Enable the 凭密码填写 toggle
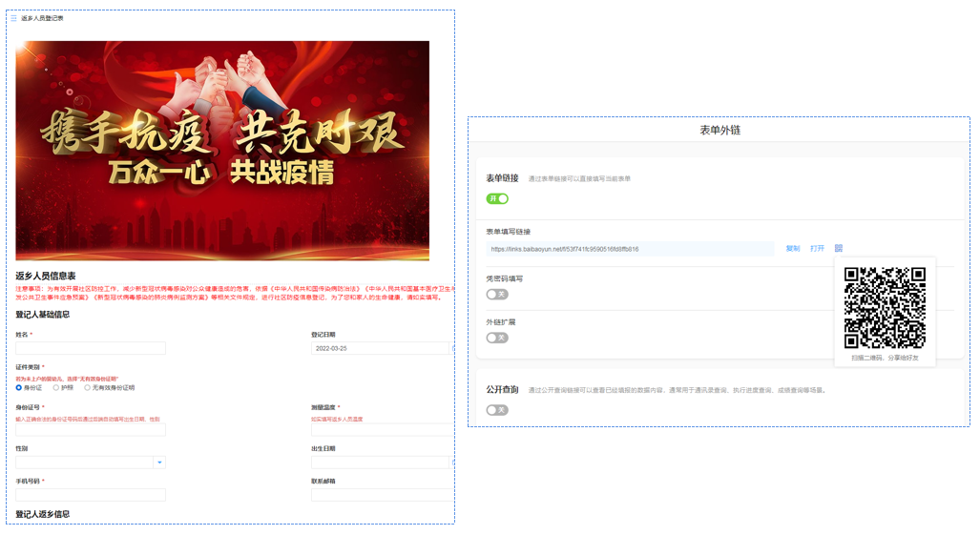Image resolution: width=980 pixels, height=535 pixels. click(x=497, y=294)
